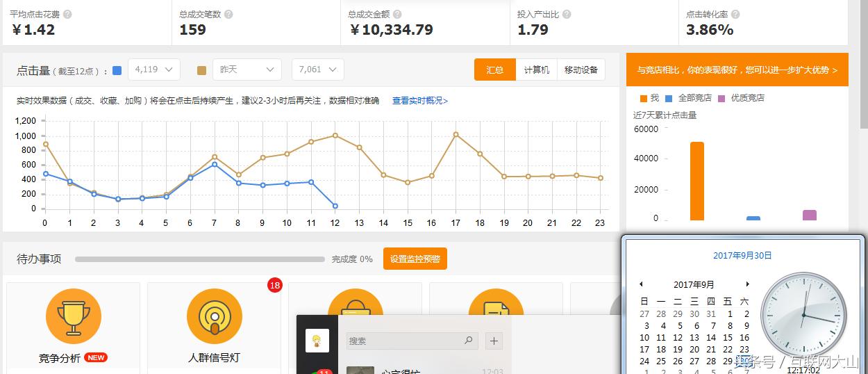This screenshot has width=868, height=374.
Task: Select day 10 in calendar
Action: pyautogui.click(x=644, y=337)
